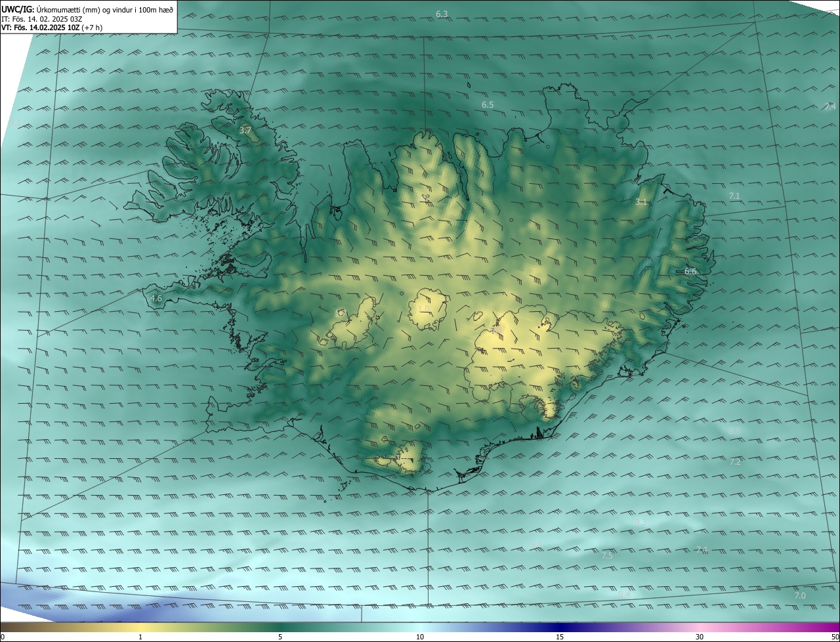Screen dimensions: 840x642
Task: Click the colorbar tick labeled 50
Action: click(x=835, y=637)
